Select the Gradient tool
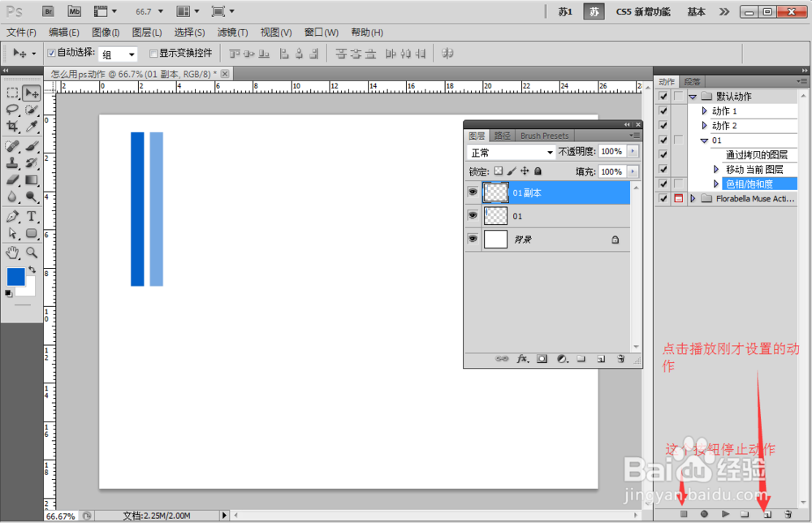This screenshot has height=523, width=812. point(32,179)
